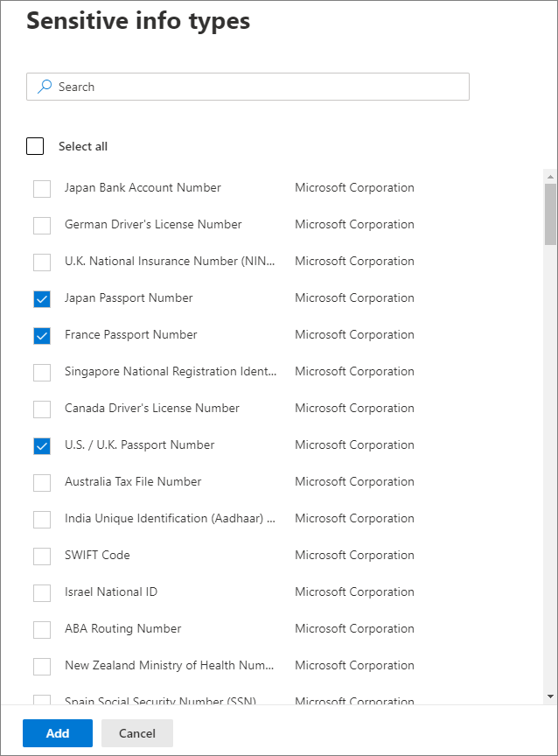Screen dimensions: 558x756
Task: Check Canada Driver's License Number
Action: (41, 409)
